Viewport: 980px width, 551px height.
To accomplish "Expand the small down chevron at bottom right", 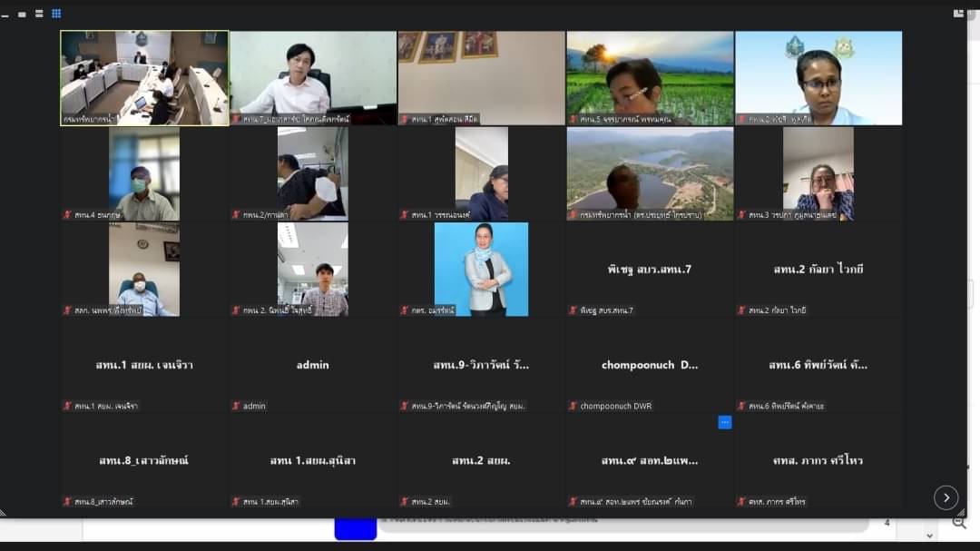I will pyautogui.click(x=929, y=536).
